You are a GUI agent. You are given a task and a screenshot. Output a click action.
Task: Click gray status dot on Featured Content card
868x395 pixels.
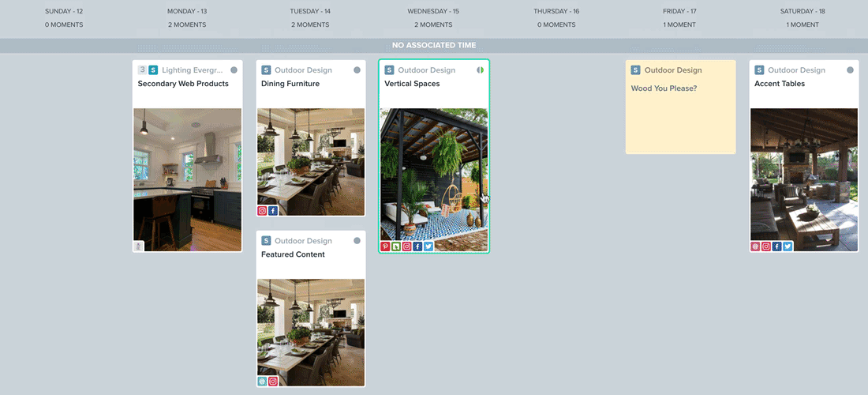[x=357, y=240]
